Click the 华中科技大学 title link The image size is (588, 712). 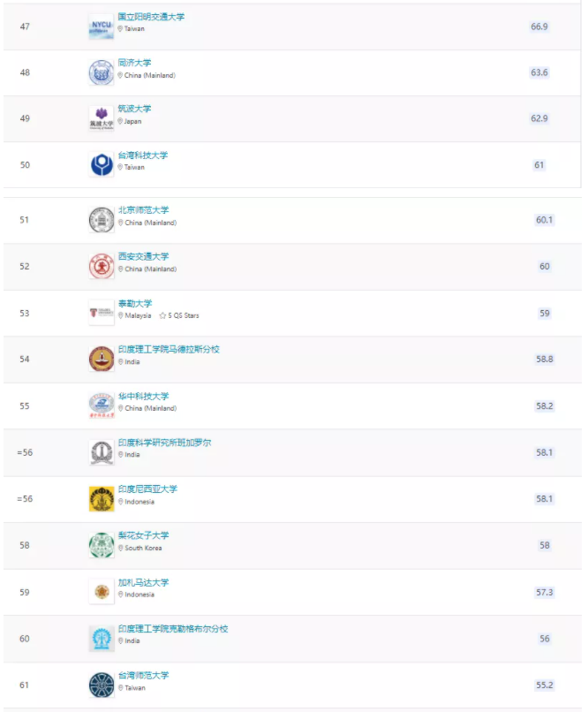(x=143, y=396)
